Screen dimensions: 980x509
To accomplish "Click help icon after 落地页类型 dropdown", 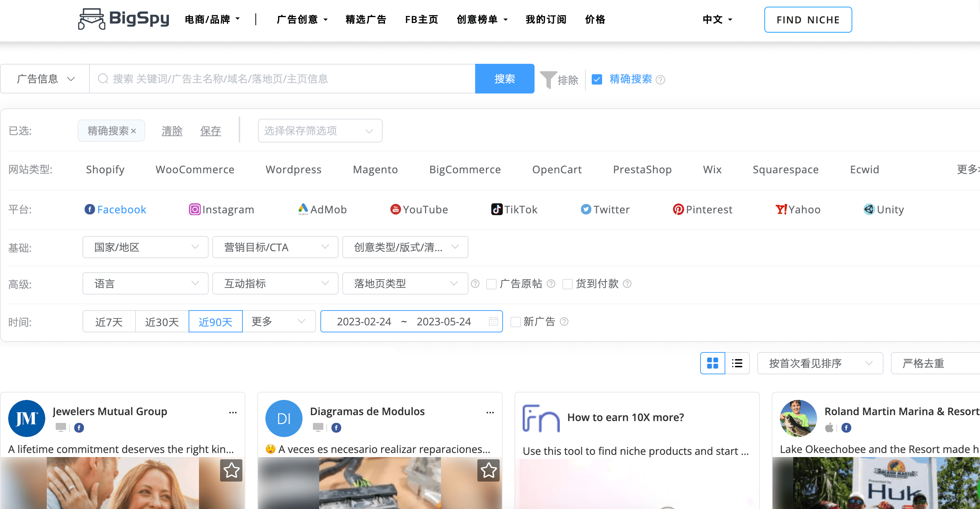I will point(475,283).
